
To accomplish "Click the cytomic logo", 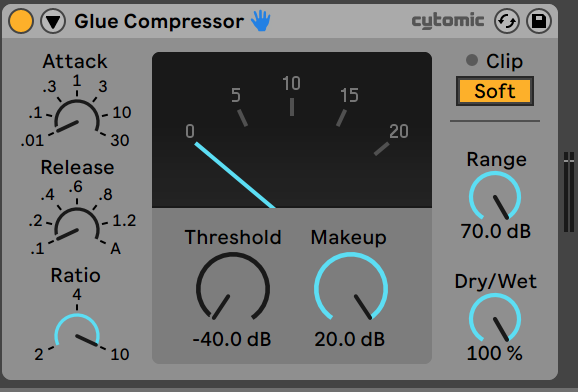I will click(448, 21).
